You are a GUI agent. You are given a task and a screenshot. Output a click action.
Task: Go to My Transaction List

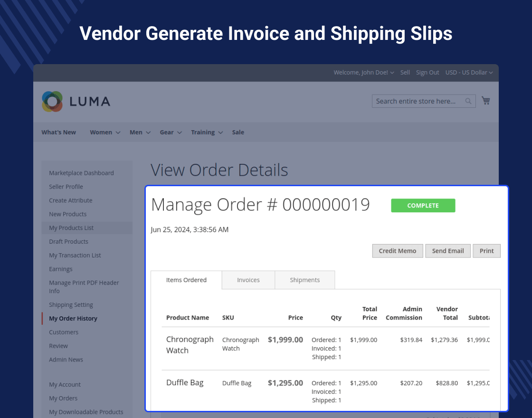75,255
